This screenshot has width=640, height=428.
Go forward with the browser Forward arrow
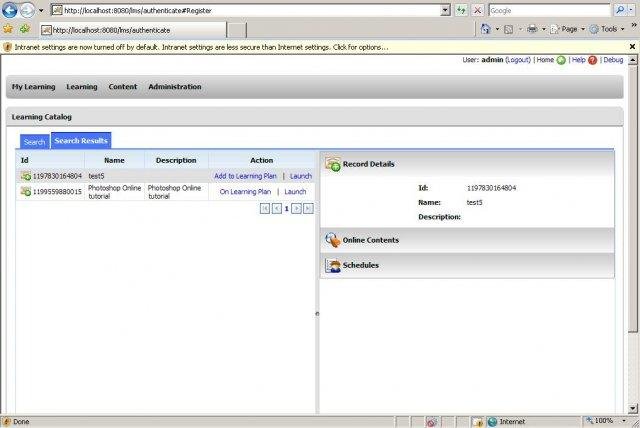click(x=27, y=10)
